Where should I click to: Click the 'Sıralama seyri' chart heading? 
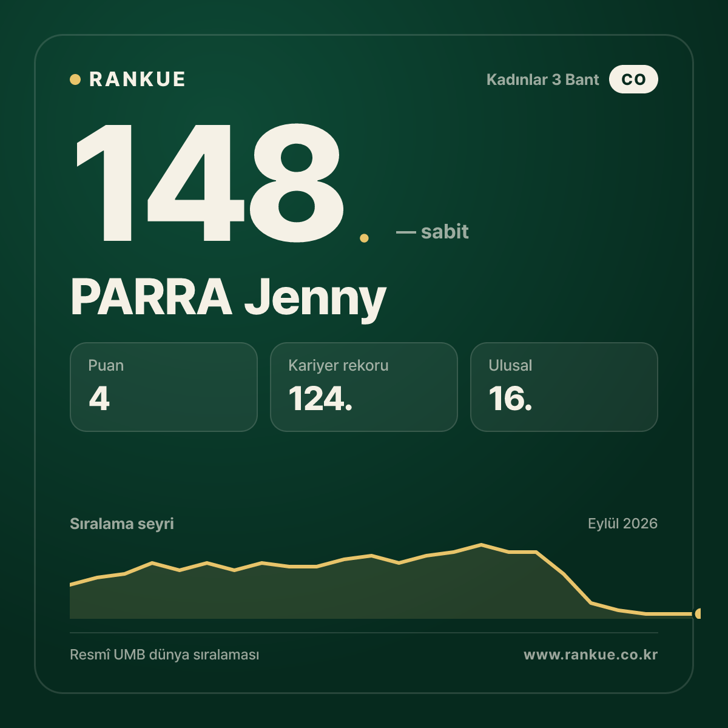122,524
